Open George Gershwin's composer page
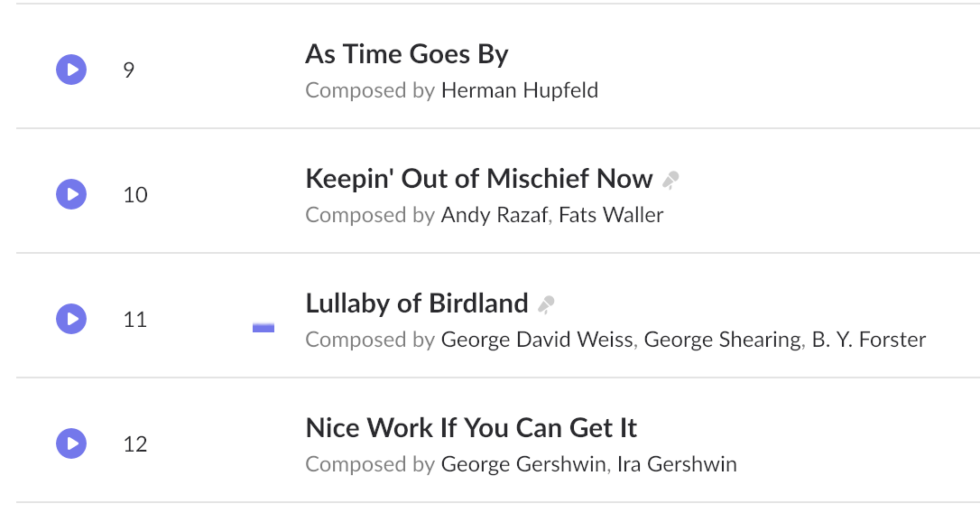The width and height of the screenshot is (980, 513). [x=523, y=464]
